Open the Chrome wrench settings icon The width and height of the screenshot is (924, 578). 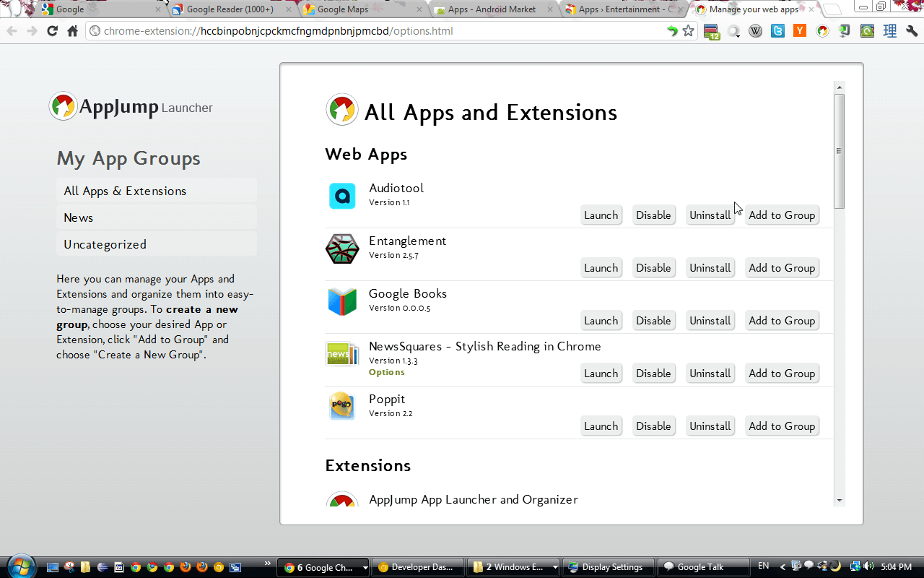click(912, 31)
